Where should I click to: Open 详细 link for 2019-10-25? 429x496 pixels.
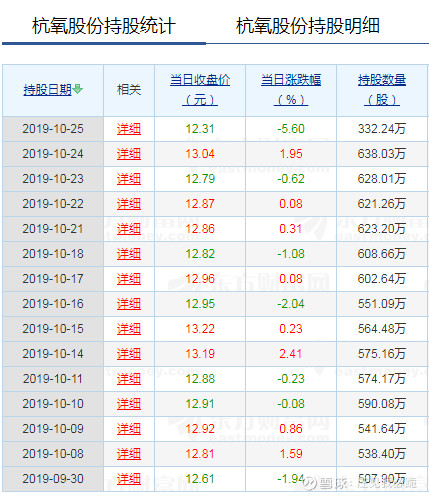(129, 129)
